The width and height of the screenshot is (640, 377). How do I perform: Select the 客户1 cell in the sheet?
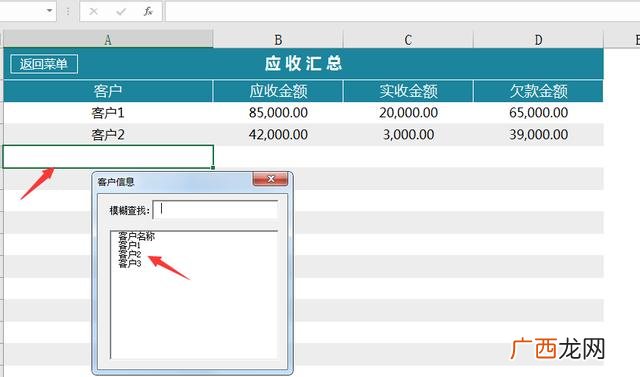(108, 113)
